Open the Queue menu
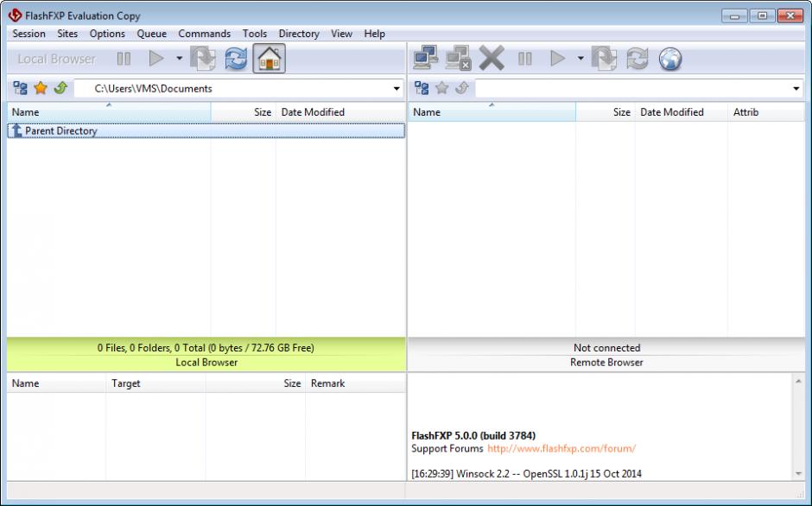 [152, 34]
